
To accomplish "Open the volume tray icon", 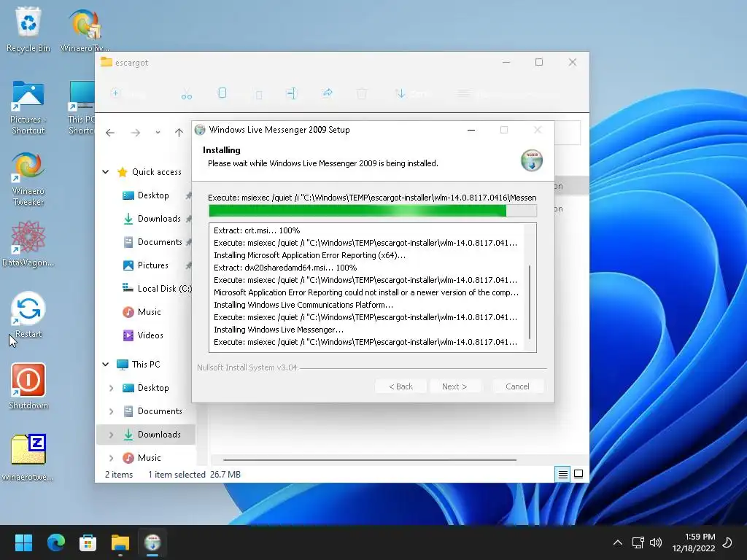I will pyautogui.click(x=656, y=542).
